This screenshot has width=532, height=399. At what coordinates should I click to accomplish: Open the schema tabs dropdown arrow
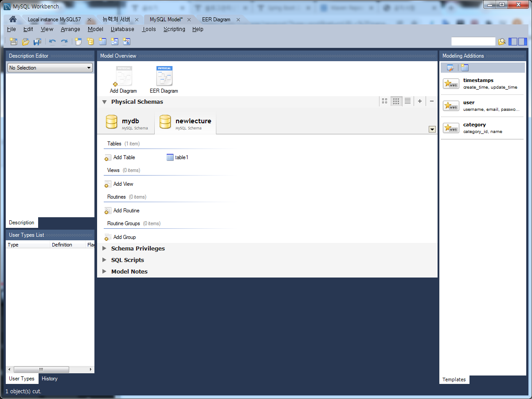click(x=432, y=129)
